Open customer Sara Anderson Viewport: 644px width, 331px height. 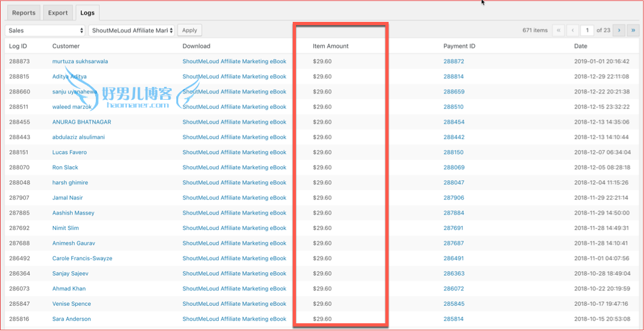click(72, 319)
